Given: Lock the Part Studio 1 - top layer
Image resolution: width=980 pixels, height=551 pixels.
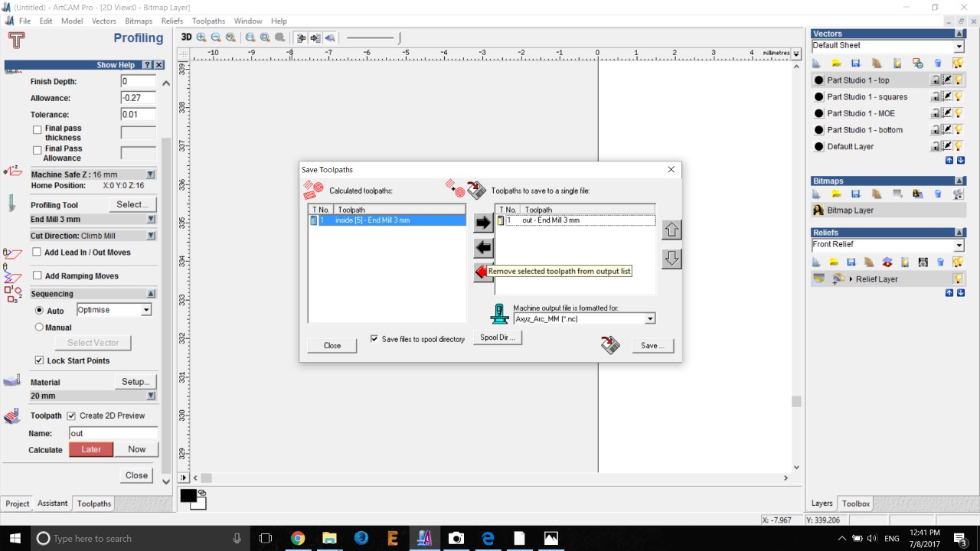Looking at the screenshot, I should (936, 80).
